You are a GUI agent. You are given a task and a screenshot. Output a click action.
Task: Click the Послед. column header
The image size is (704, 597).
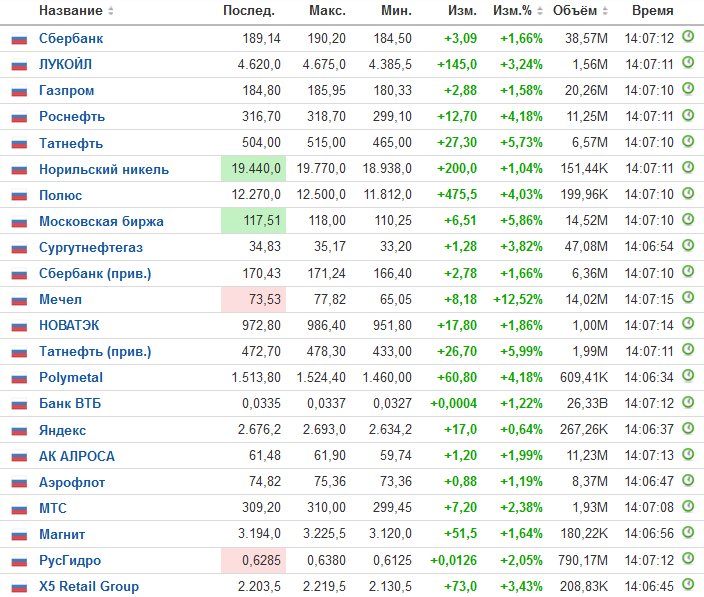(x=249, y=11)
